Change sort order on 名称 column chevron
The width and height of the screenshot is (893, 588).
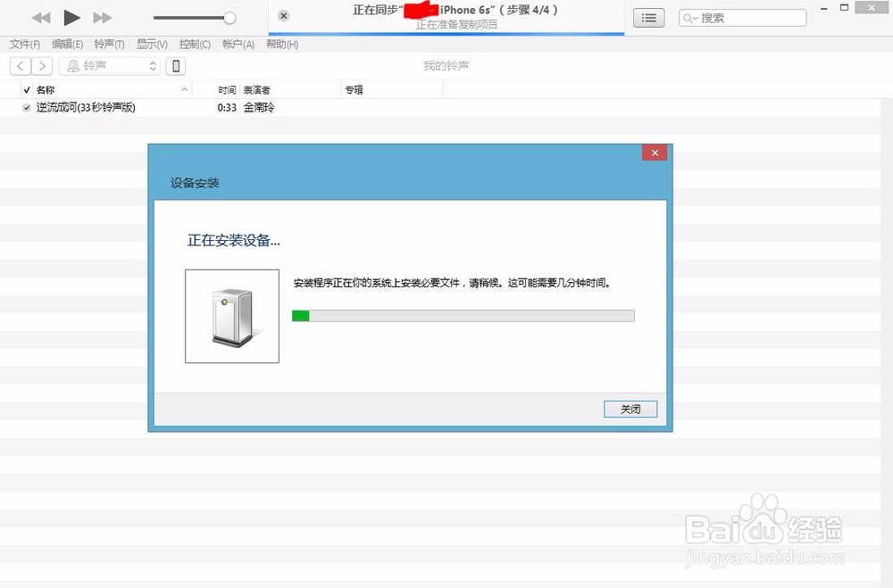coord(184,89)
